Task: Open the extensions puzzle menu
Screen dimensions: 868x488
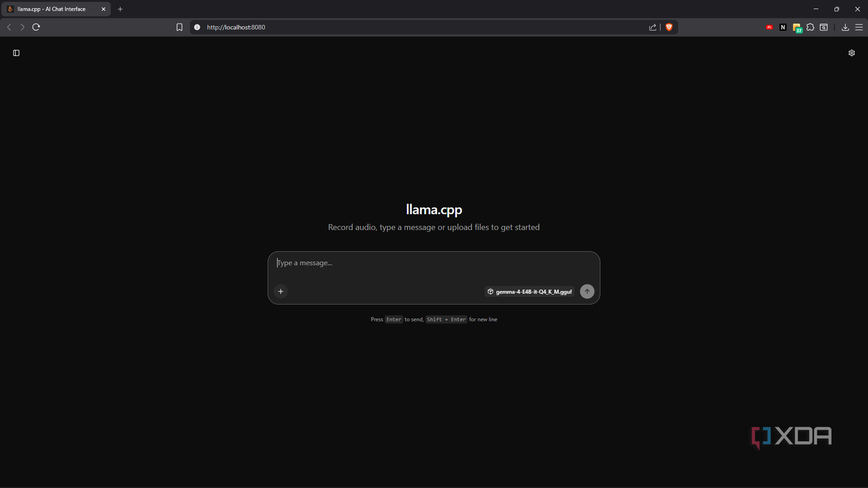Action: (x=810, y=27)
